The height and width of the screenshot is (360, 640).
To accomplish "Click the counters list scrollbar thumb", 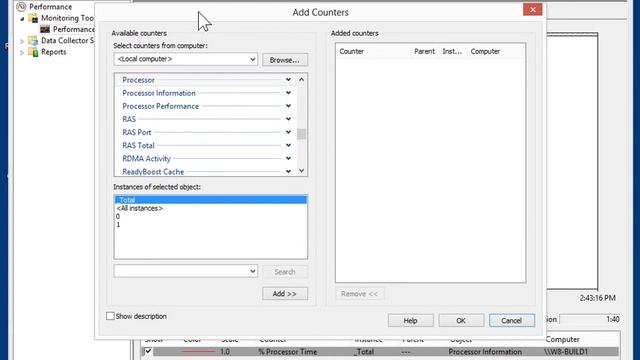I will coord(302,134).
